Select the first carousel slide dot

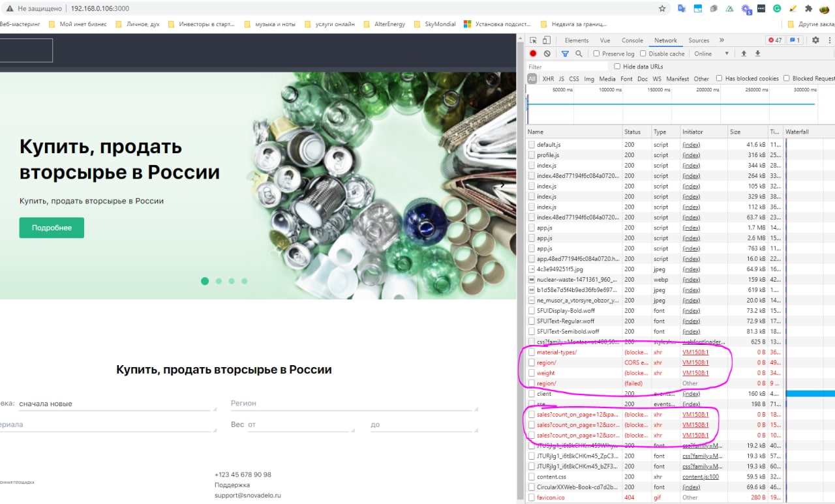pyautogui.click(x=205, y=281)
